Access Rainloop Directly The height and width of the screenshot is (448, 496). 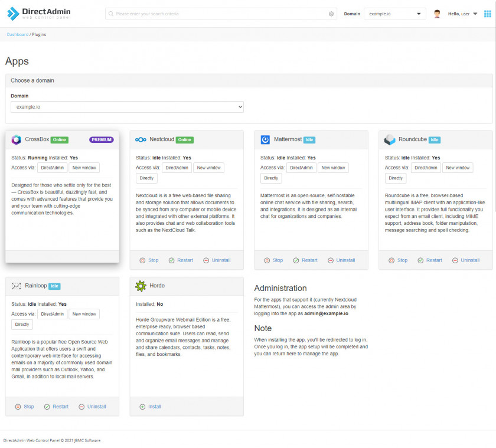22,325
